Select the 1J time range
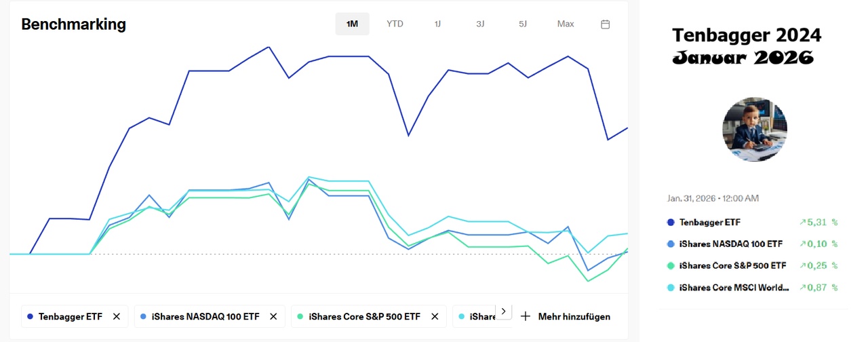The height and width of the screenshot is (342, 868). pos(437,24)
